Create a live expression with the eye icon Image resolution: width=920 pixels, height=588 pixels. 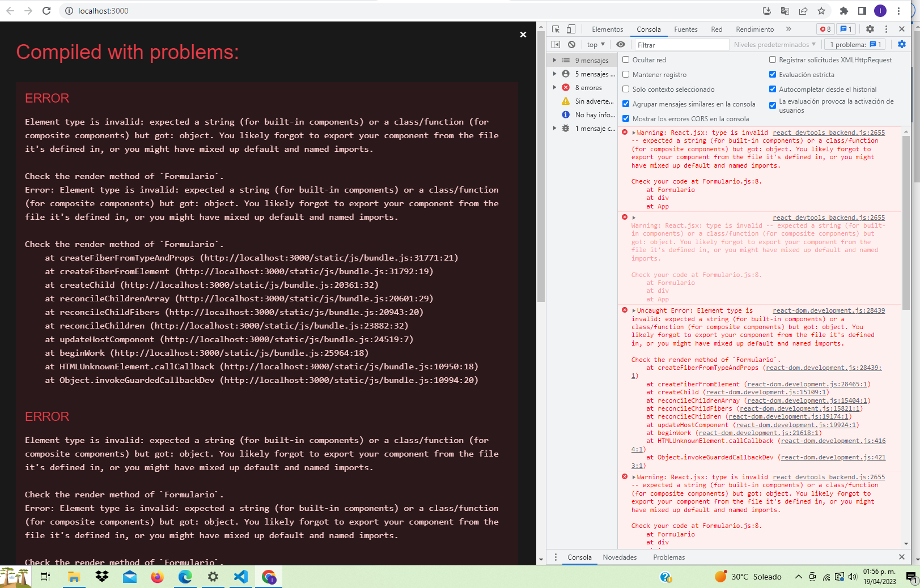pyautogui.click(x=621, y=44)
